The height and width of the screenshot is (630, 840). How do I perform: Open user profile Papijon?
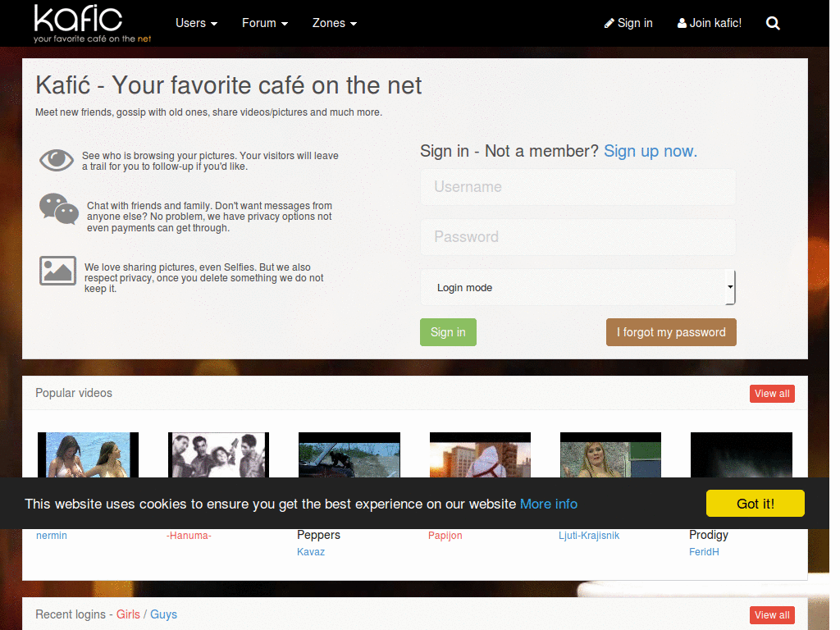[x=445, y=535]
